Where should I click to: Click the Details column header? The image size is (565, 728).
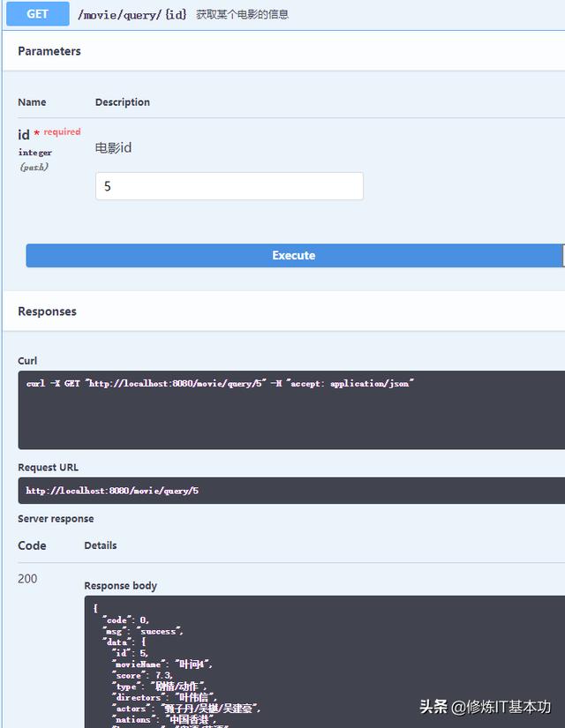tap(101, 545)
